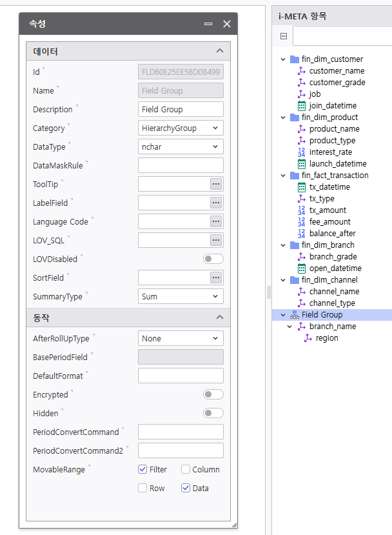Click the DataMaskRule input field
This screenshot has height=535, width=392.
coord(181,165)
